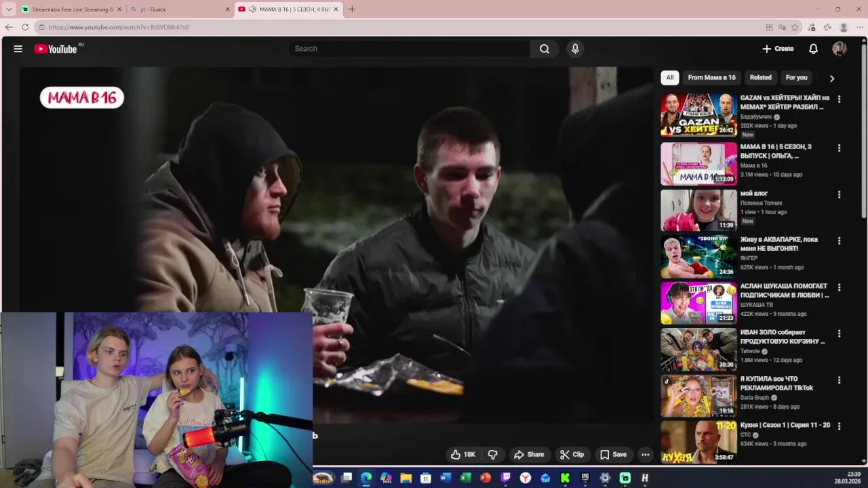Open Epic Games launcher in the taskbar
Image resolution: width=868 pixels, height=488 pixels.
[x=585, y=478]
